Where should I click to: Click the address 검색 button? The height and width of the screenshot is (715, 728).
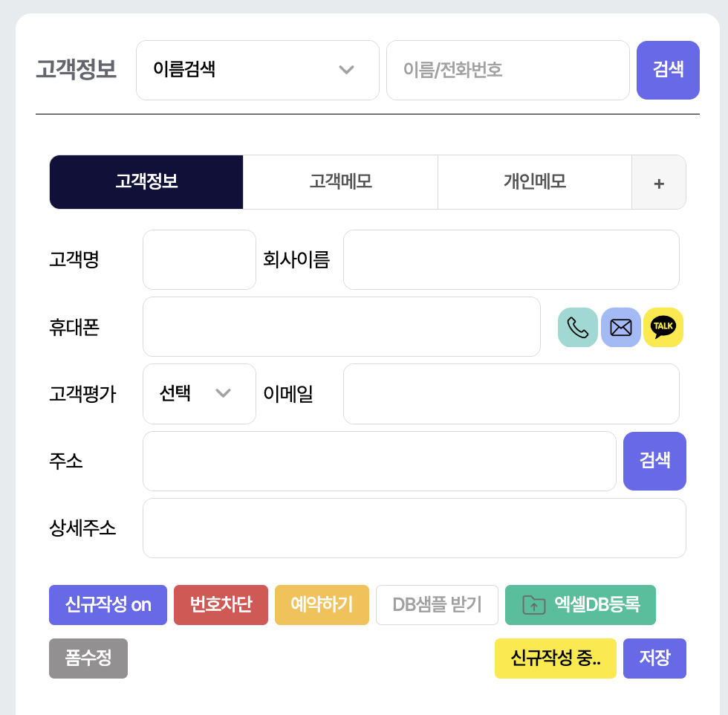point(654,461)
